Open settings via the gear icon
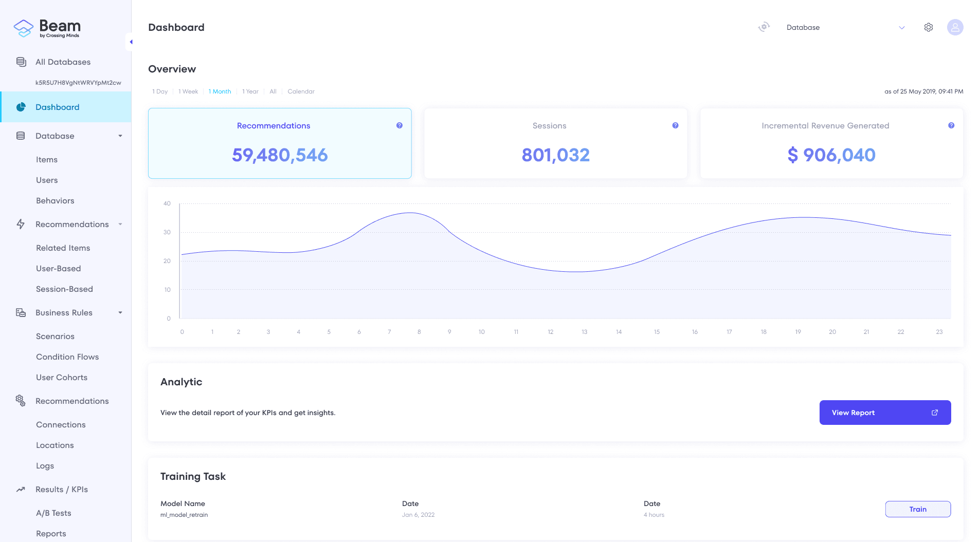 [928, 27]
